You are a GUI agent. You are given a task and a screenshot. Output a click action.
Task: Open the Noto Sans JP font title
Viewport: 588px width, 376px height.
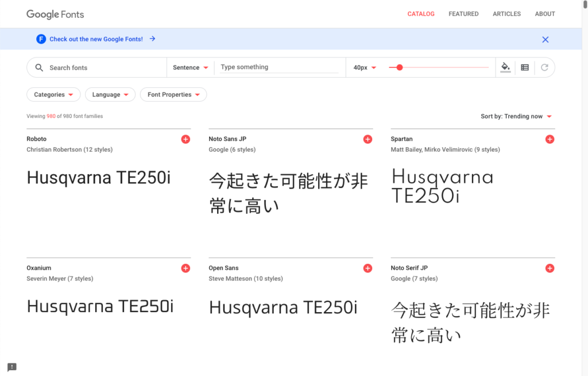coord(227,139)
